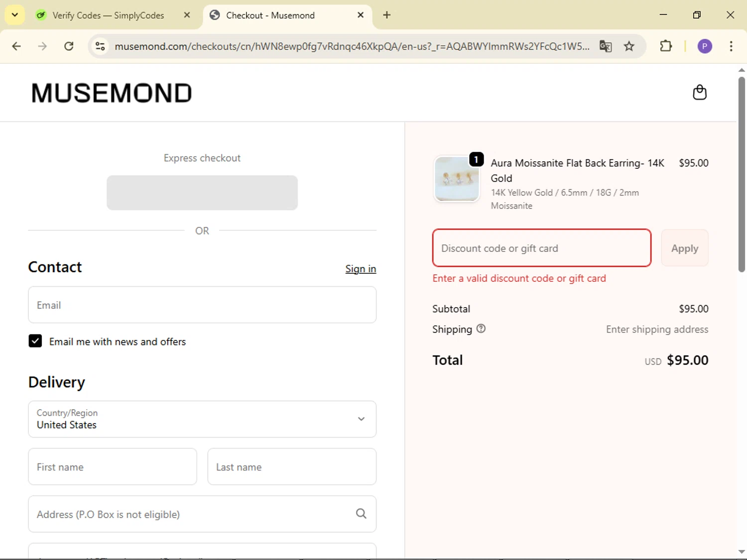Open a new browser tab

(386, 15)
